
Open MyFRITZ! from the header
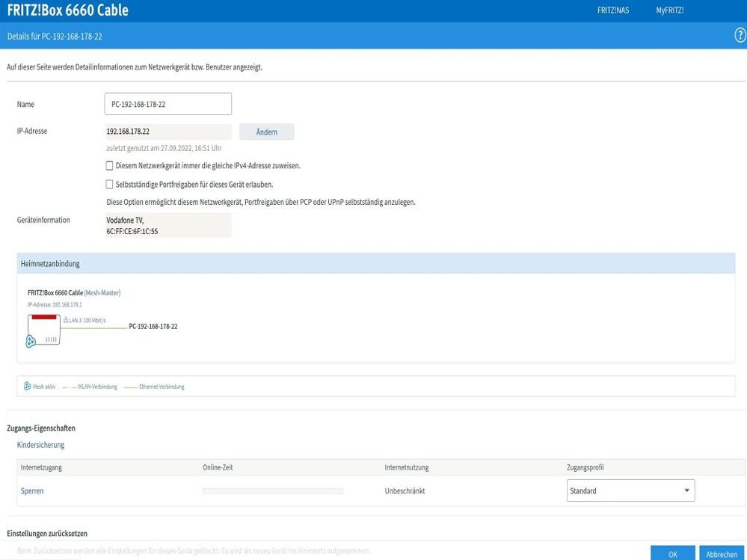click(x=670, y=10)
